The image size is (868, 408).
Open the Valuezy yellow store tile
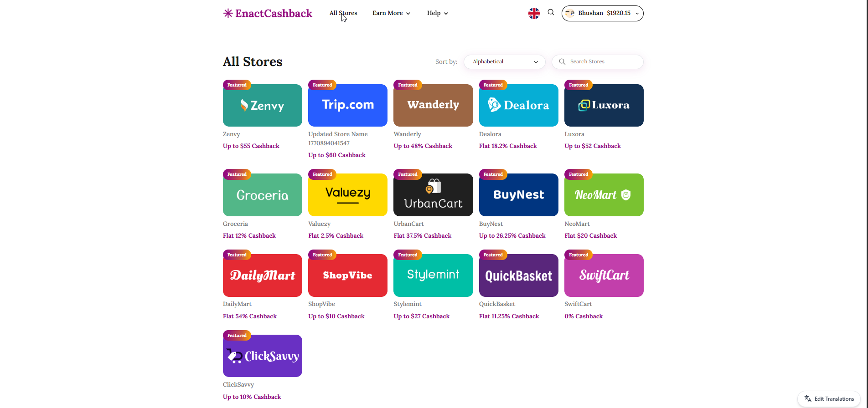tap(347, 195)
